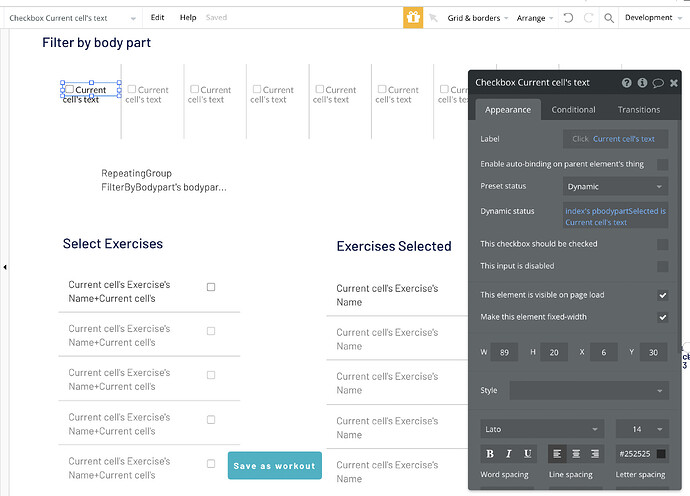
Task: Open the Edit menu
Action: tap(157, 18)
